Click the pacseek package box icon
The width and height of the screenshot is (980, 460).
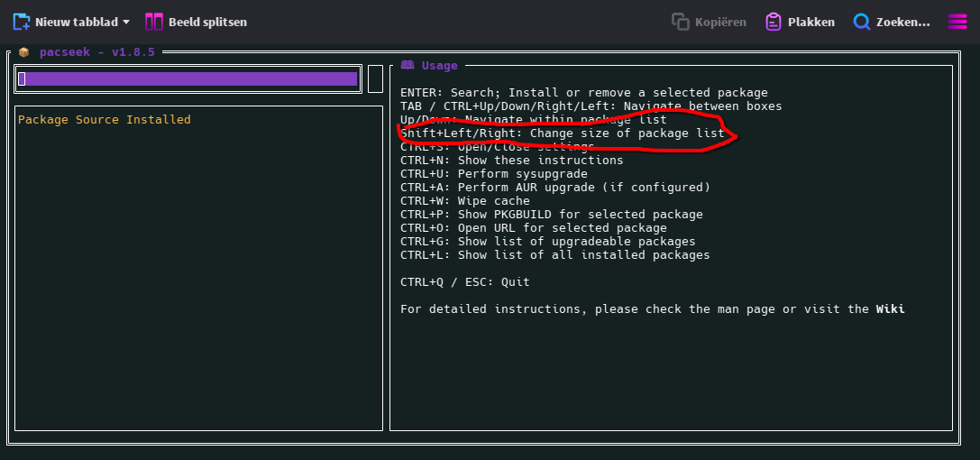coord(24,52)
